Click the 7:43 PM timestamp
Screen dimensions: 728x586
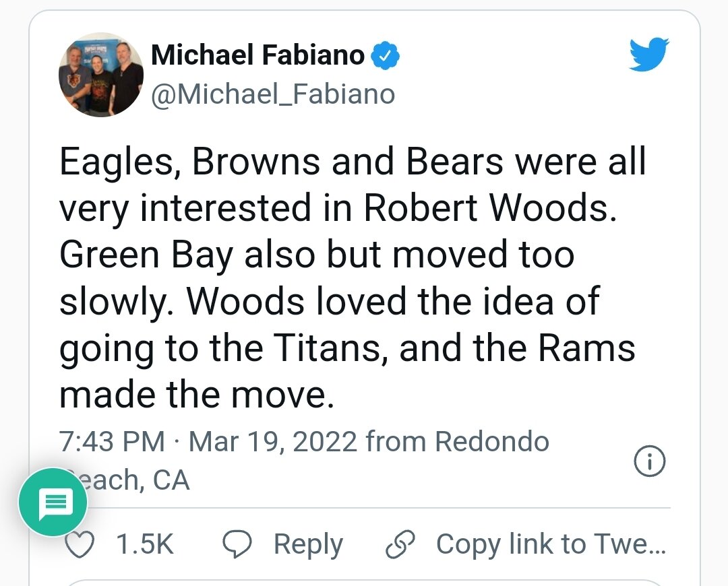click(x=112, y=442)
